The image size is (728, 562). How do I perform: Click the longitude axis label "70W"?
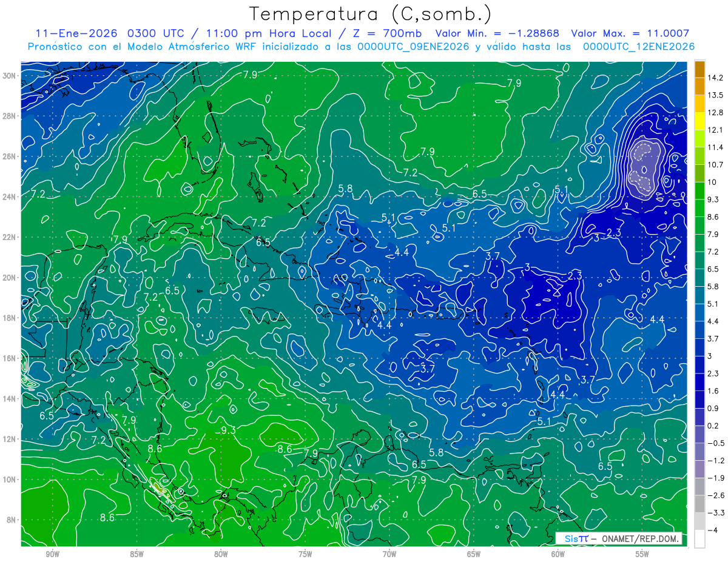[x=389, y=554]
